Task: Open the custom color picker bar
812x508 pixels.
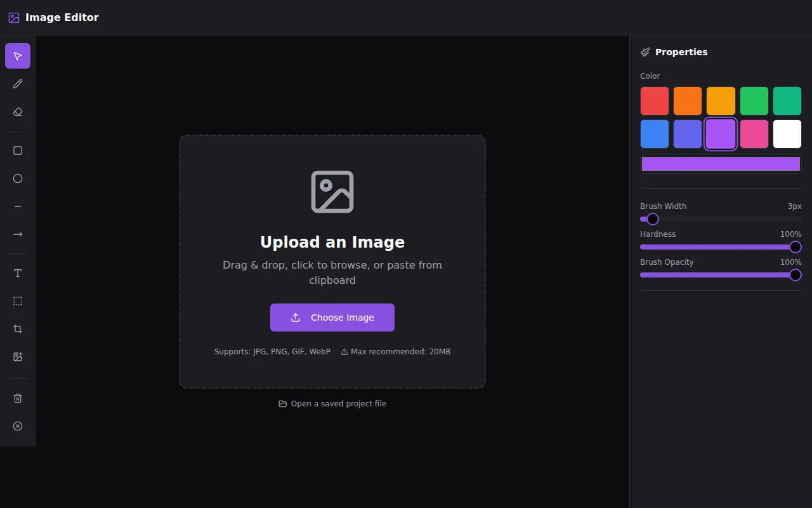Action: point(721,164)
